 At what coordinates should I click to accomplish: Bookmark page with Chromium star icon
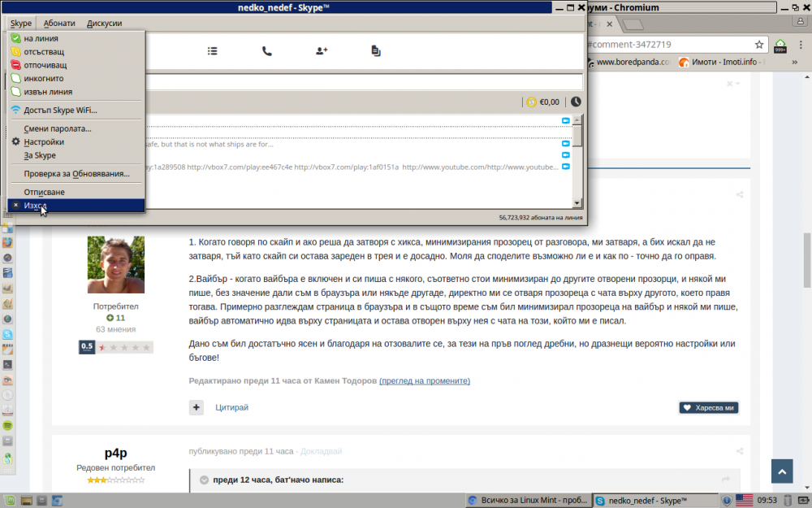[x=759, y=45]
